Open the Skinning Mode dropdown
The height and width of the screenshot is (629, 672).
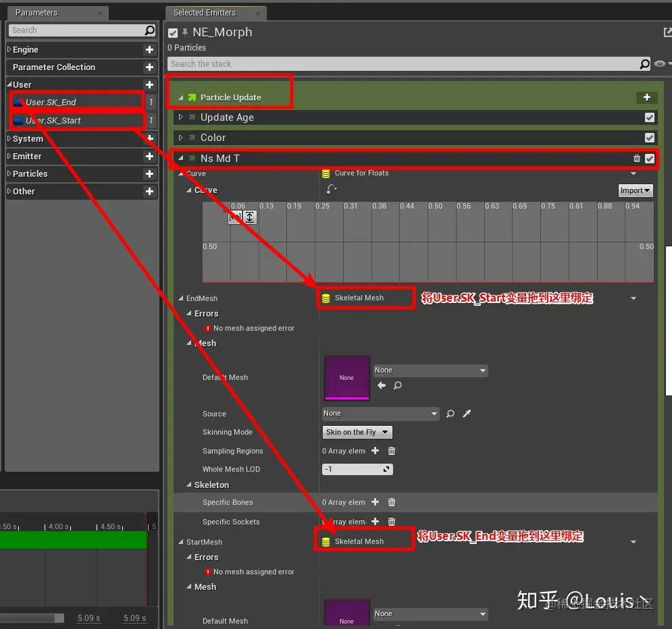(x=357, y=432)
